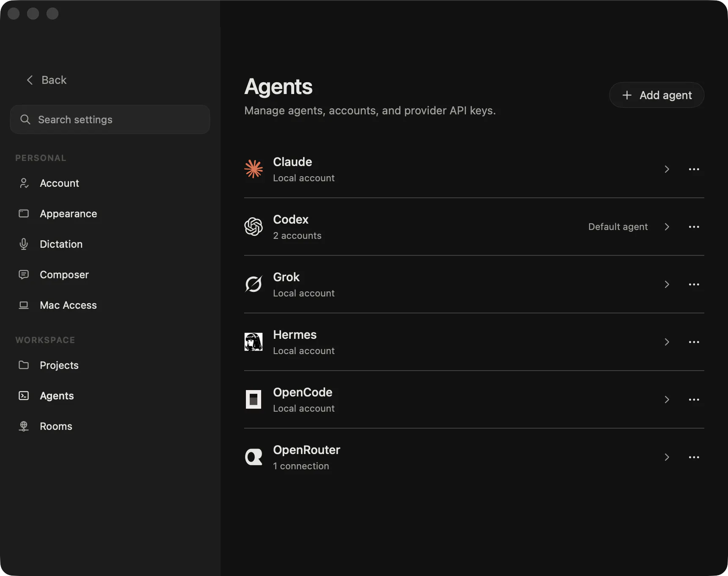Viewport: 728px width, 576px height.
Task: Click the Hermes agent name
Action: click(x=295, y=335)
